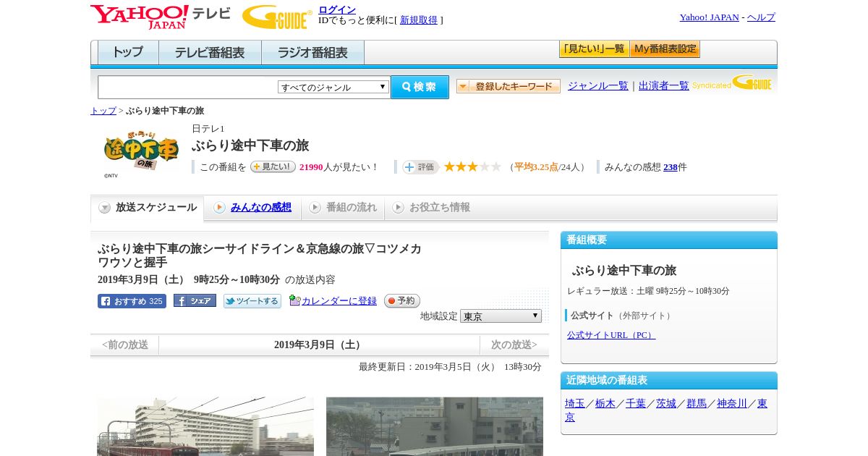Click the 近隣地域の番組表 panel header
The image size is (868, 456).
[669, 381]
